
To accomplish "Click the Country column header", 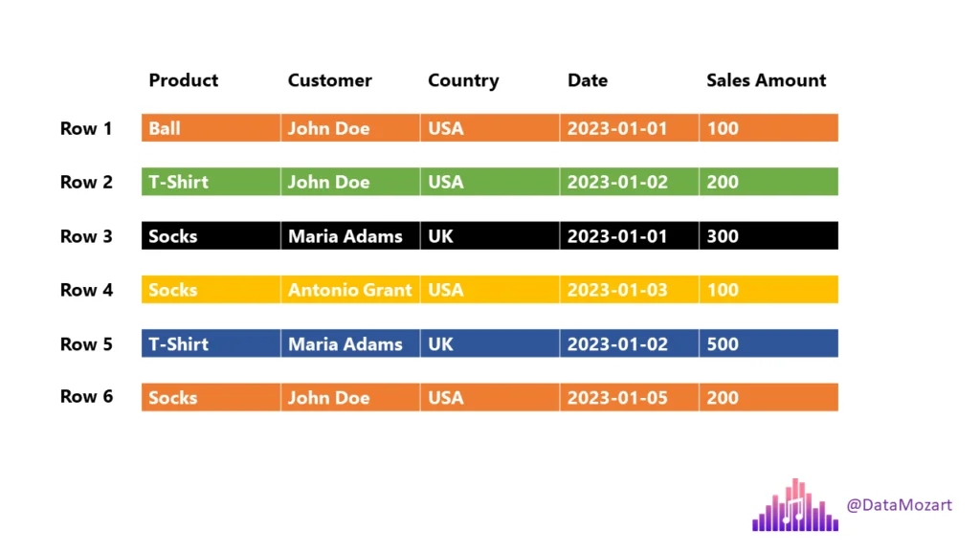I will [463, 80].
